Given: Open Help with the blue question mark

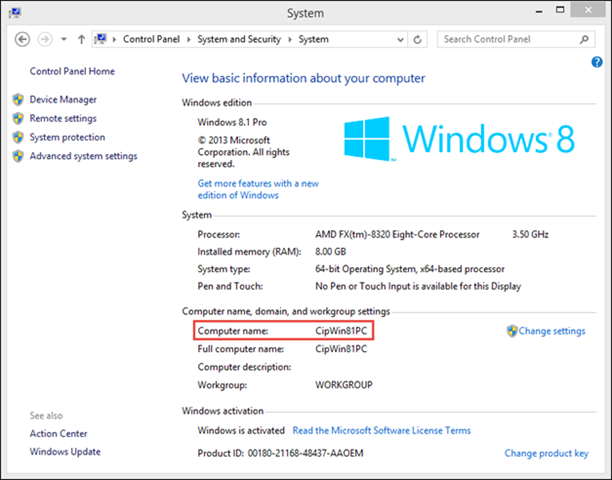Looking at the screenshot, I should (597, 62).
